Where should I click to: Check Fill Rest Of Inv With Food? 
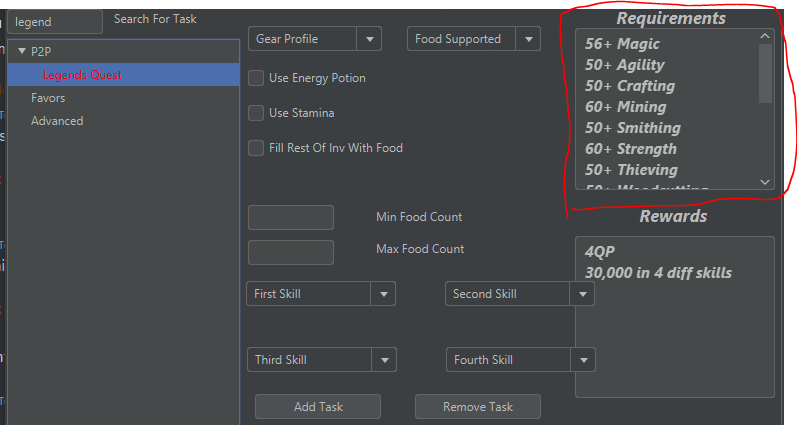[x=256, y=148]
